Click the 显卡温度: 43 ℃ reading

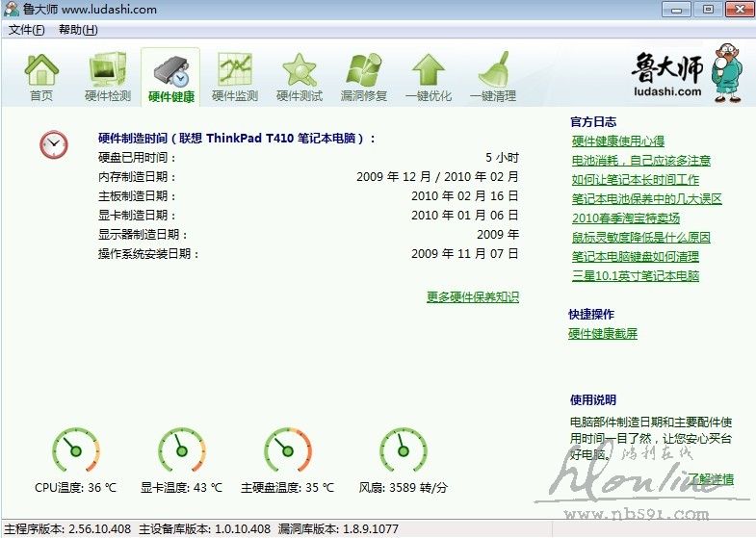coord(181,488)
